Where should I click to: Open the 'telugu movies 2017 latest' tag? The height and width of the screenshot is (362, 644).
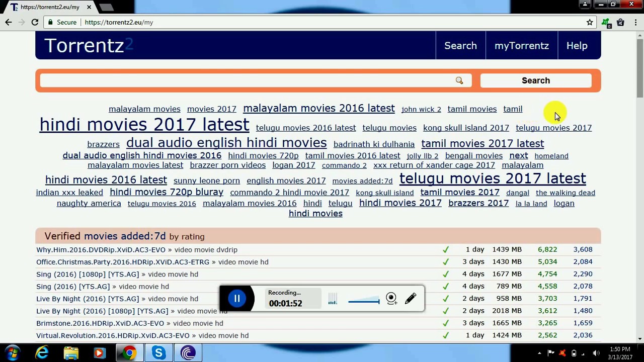coord(493,178)
